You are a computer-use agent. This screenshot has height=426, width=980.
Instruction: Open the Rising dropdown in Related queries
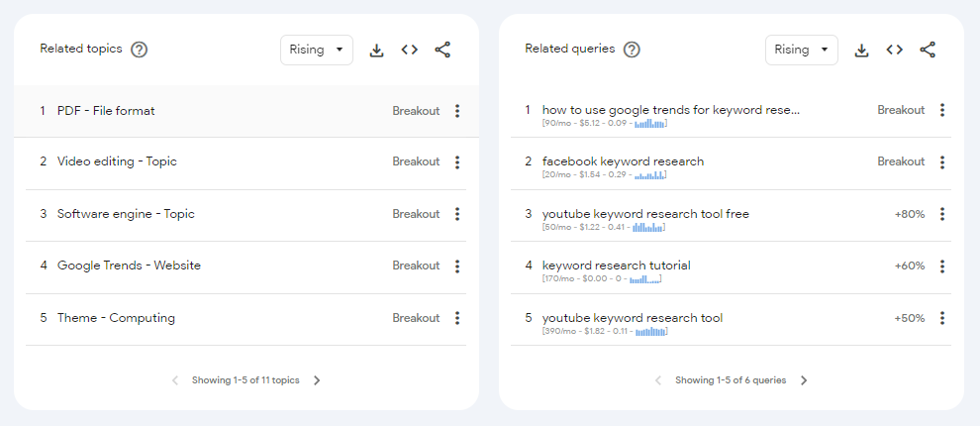(801, 51)
